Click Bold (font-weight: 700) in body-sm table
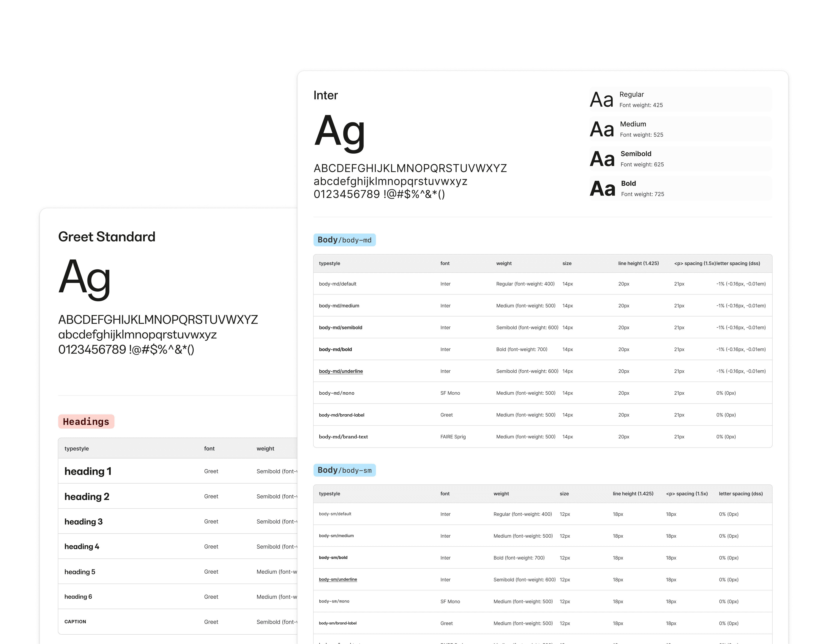This screenshot has width=828, height=644. click(519, 558)
